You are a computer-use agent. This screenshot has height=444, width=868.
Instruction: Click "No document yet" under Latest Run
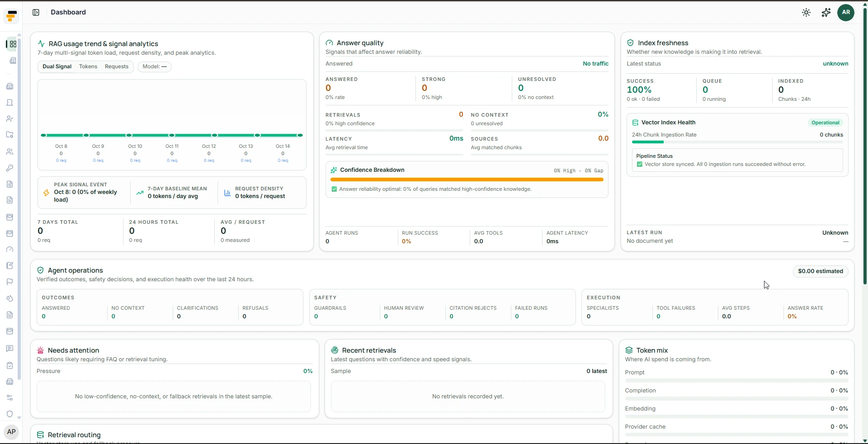[x=650, y=241]
